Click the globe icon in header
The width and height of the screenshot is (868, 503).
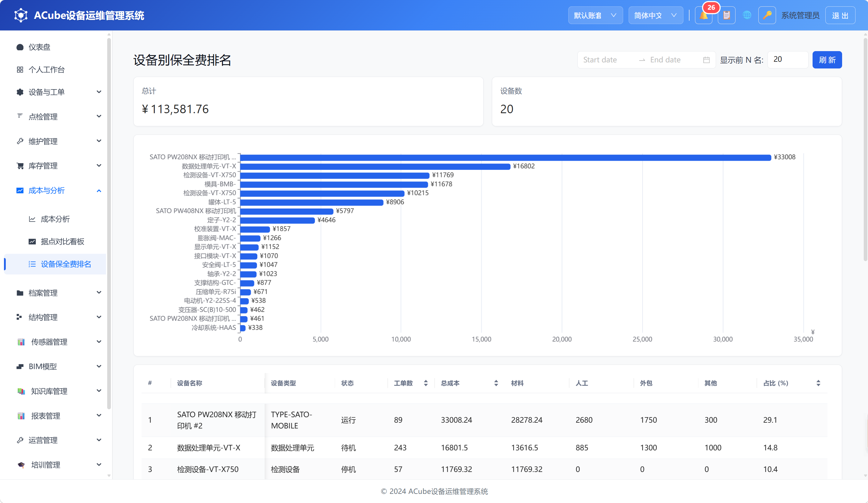(747, 16)
